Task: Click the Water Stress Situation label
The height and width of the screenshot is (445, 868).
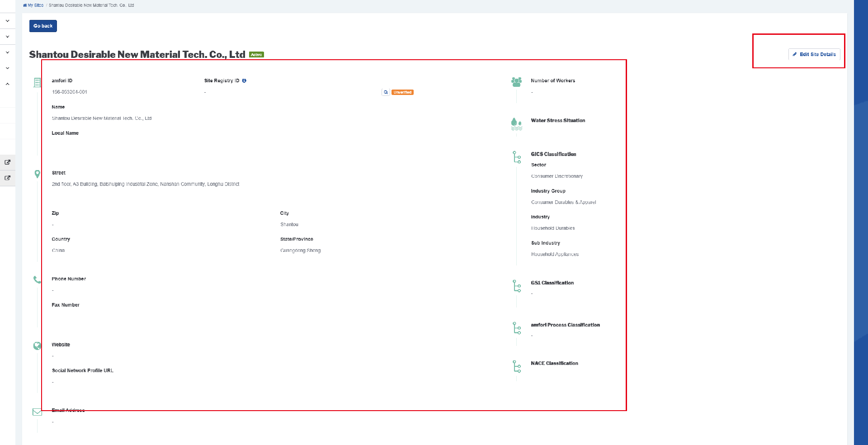Action: pyautogui.click(x=558, y=120)
